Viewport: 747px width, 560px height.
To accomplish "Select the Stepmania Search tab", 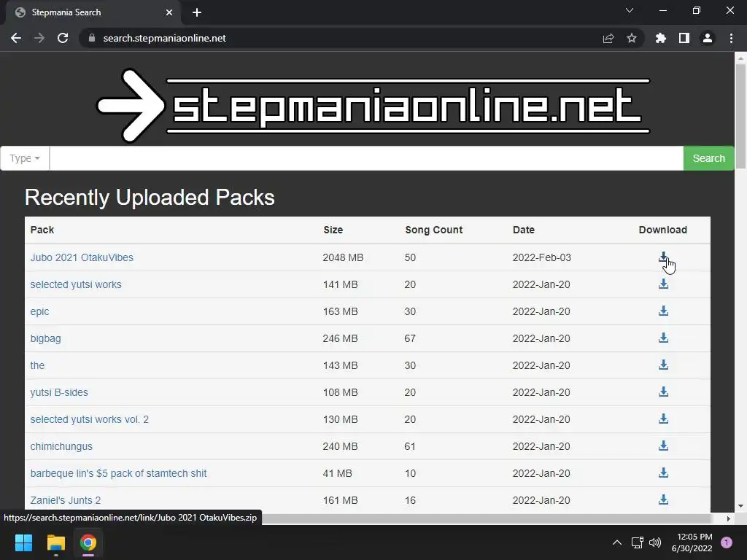I will tap(93, 12).
